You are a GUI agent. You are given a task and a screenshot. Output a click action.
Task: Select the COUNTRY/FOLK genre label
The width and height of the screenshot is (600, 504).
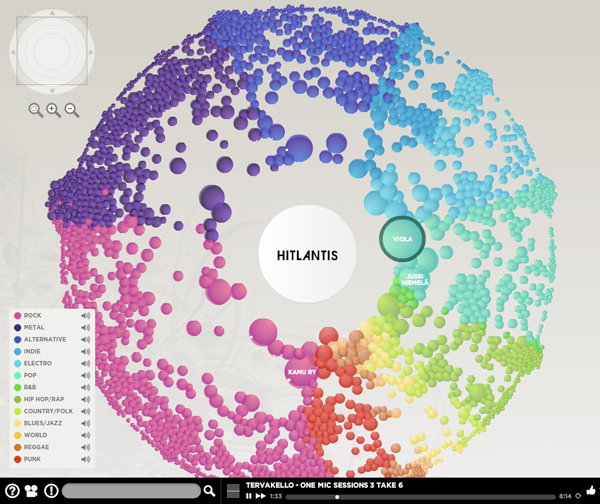[x=48, y=411]
